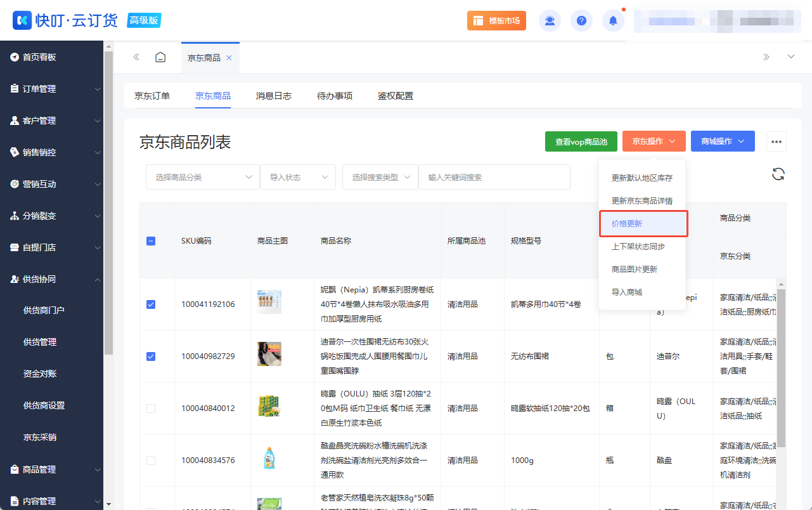The height and width of the screenshot is (510, 812).
Task: Open the help question mark icon
Action: pyautogui.click(x=581, y=21)
